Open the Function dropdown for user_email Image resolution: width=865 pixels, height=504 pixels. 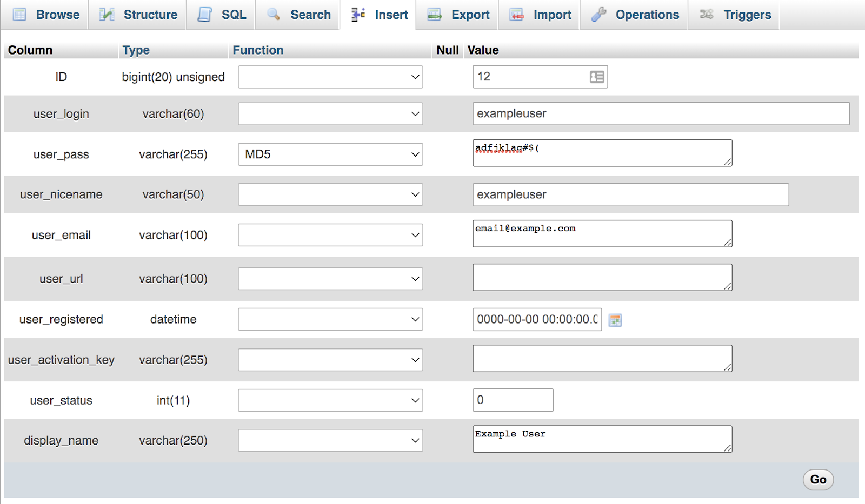point(330,234)
